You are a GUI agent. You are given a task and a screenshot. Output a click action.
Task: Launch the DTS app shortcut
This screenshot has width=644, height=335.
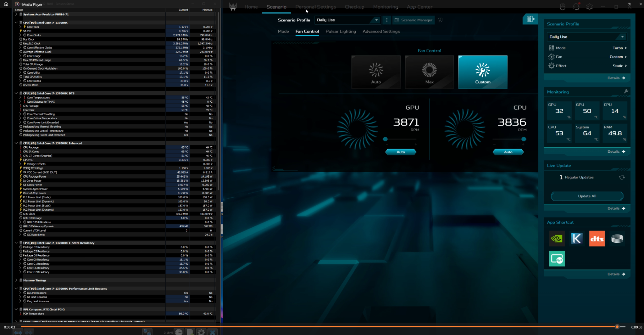click(x=597, y=239)
